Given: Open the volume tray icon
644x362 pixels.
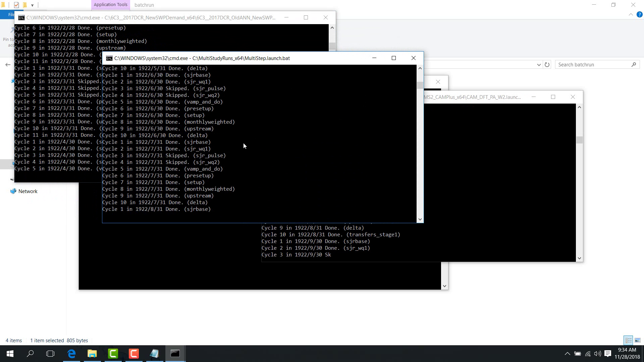Looking at the screenshot, I should tap(597, 354).
